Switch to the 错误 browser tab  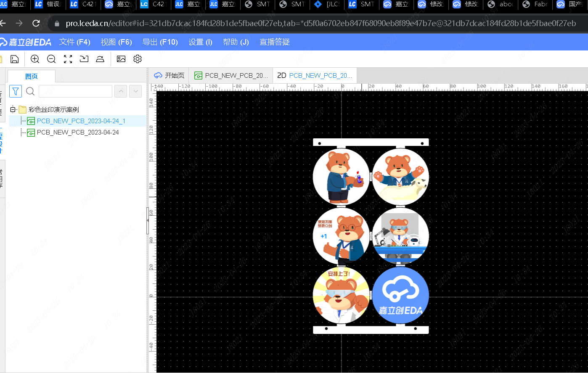tap(48, 4)
